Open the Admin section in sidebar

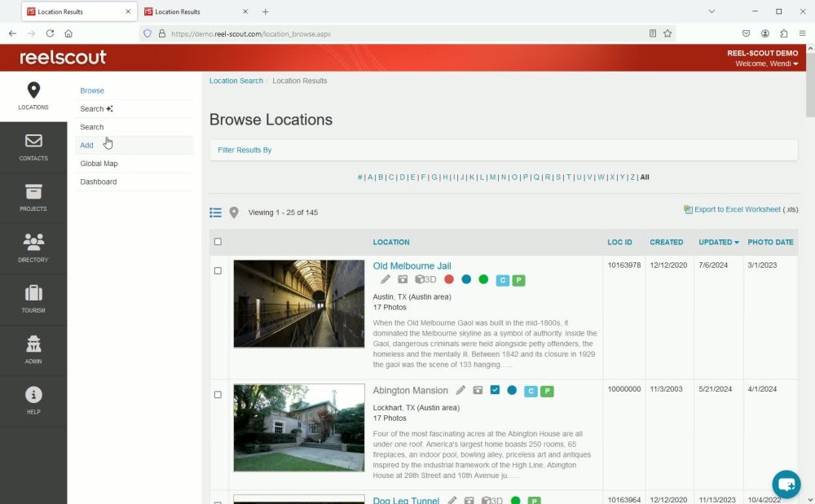(x=33, y=350)
